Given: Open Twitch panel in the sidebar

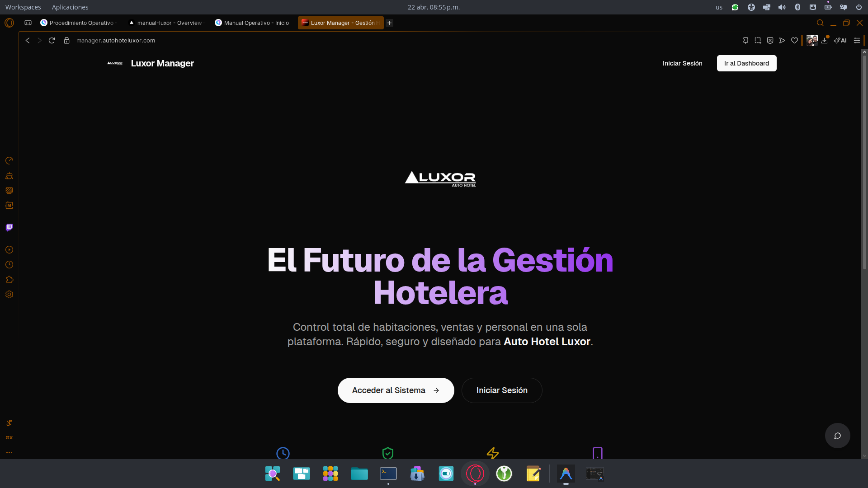Looking at the screenshot, I should (9, 227).
